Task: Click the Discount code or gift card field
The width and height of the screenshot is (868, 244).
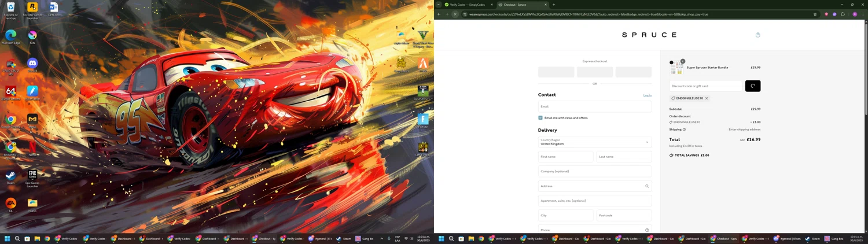Action: (x=705, y=86)
